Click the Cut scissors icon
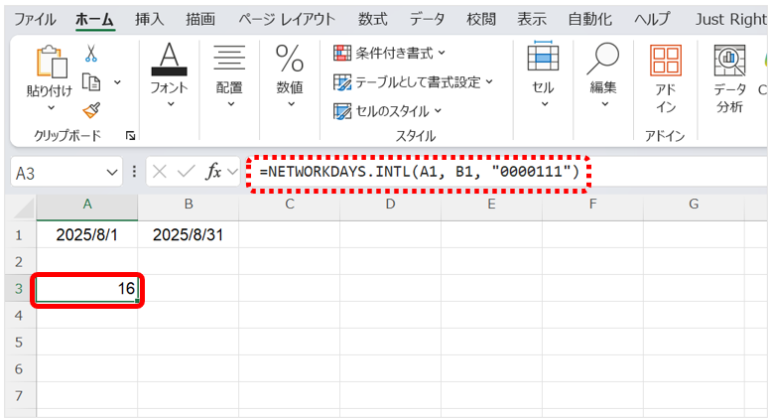 click(x=91, y=53)
